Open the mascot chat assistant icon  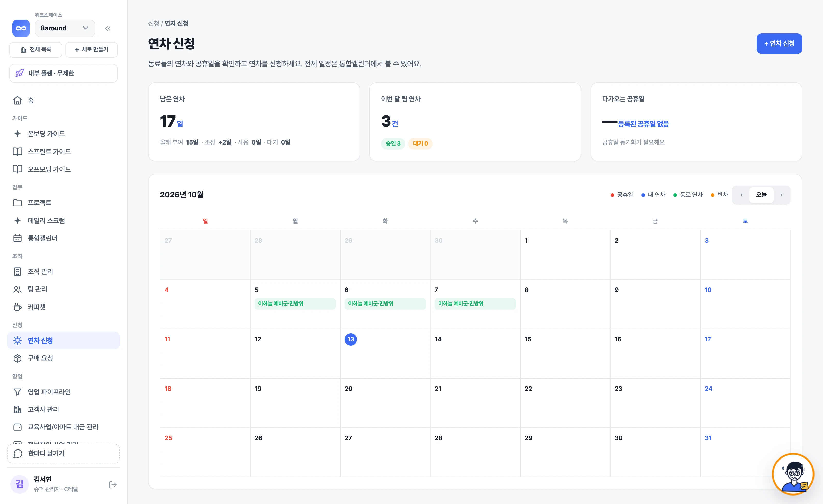point(793,474)
